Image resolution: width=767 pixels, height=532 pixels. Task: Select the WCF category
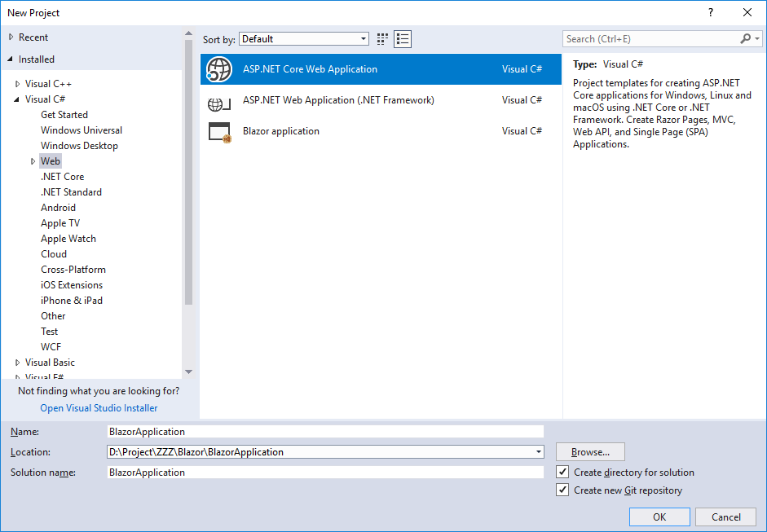pos(51,347)
